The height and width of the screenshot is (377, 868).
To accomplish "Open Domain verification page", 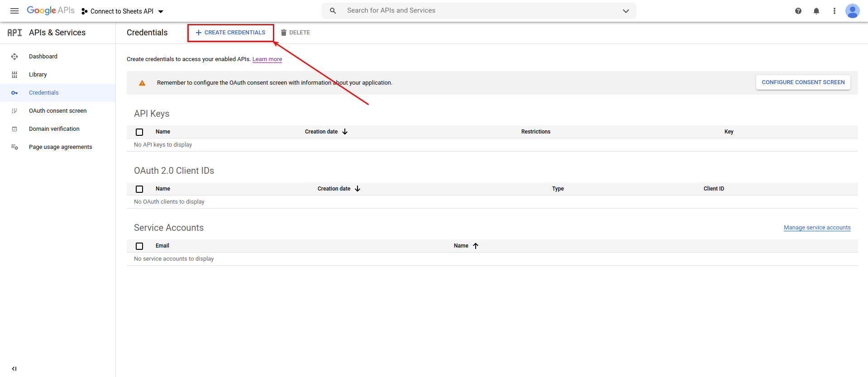I will point(54,129).
